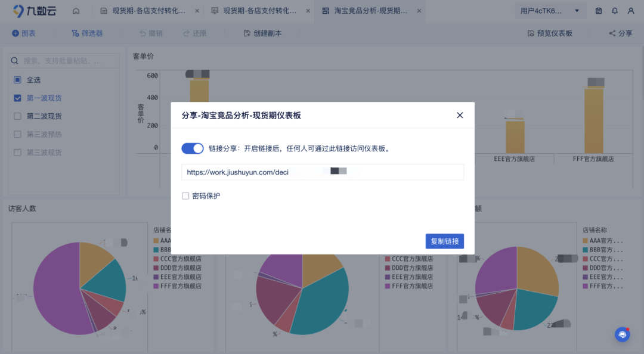
Task: Open the notifications bell icon
Action: [x=614, y=10]
